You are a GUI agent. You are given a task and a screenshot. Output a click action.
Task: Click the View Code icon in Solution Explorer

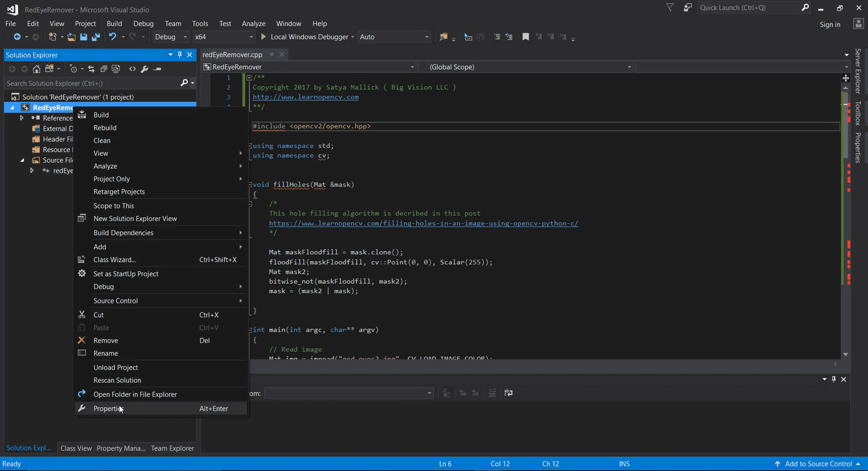133,69
